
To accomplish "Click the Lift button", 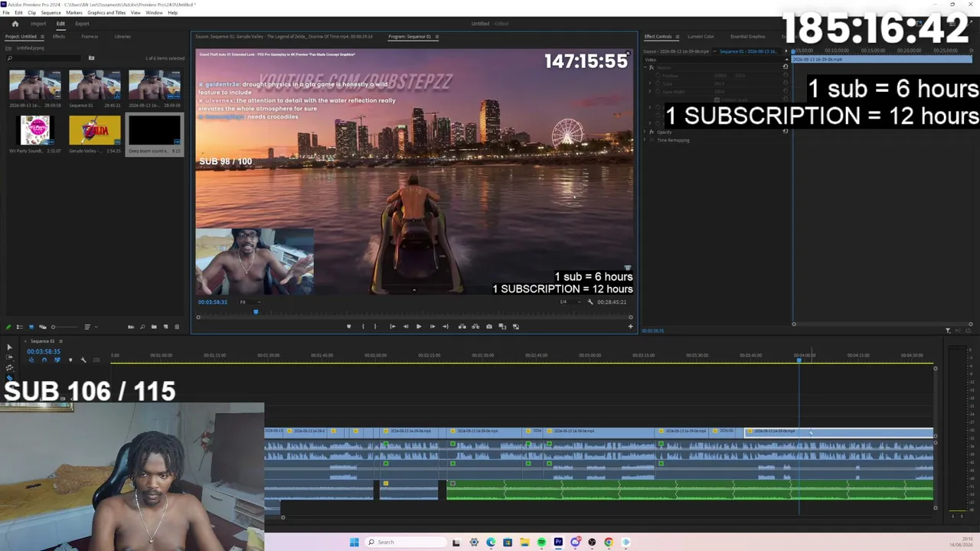I will coord(462,327).
